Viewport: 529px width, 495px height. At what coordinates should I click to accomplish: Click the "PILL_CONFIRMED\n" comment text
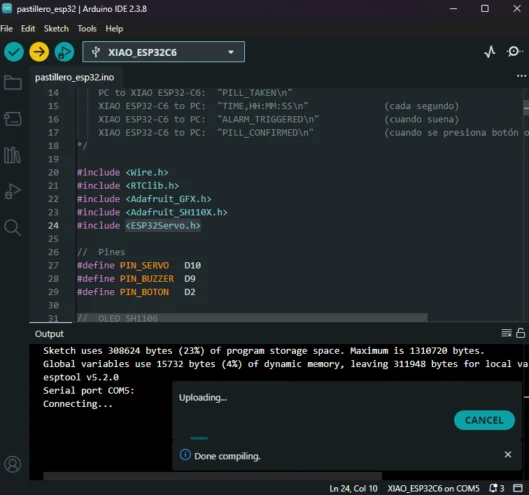point(265,133)
